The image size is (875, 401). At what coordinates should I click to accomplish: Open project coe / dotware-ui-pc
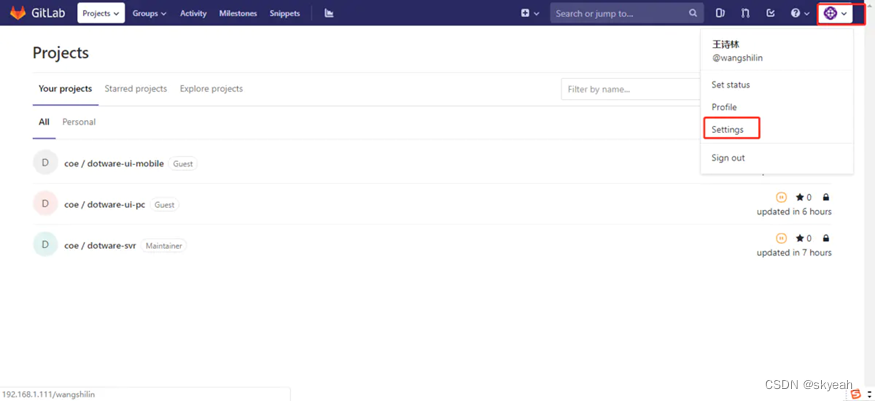pyautogui.click(x=104, y=205)
